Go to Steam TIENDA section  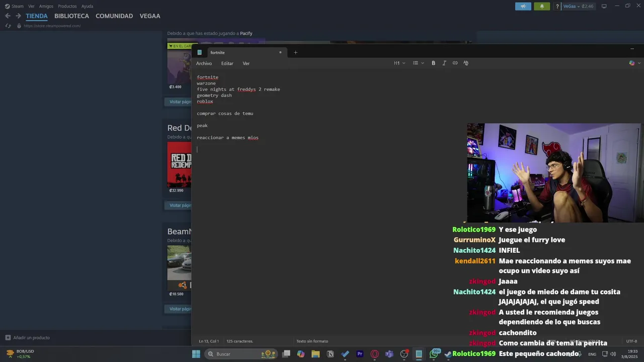coord(37,16)
